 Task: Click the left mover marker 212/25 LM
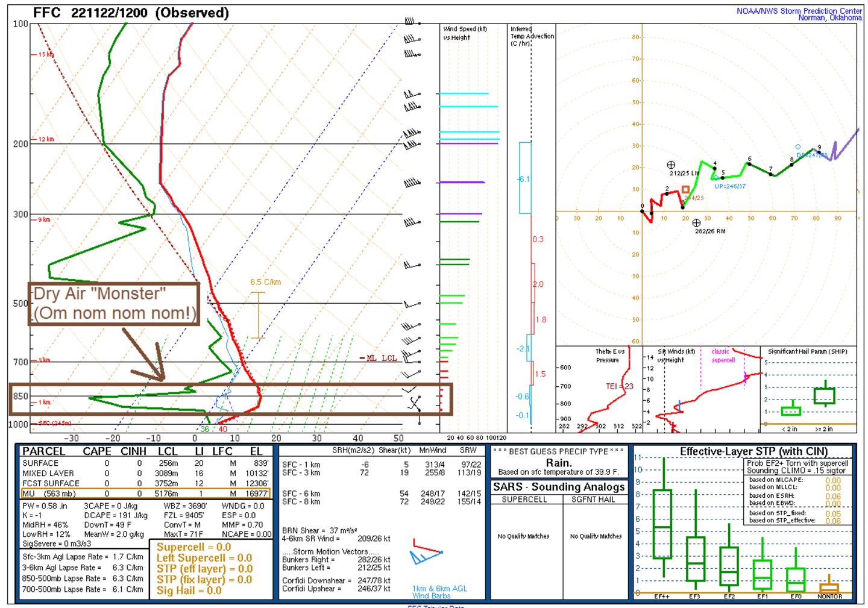pyautogui.click(x=671, y=165)
